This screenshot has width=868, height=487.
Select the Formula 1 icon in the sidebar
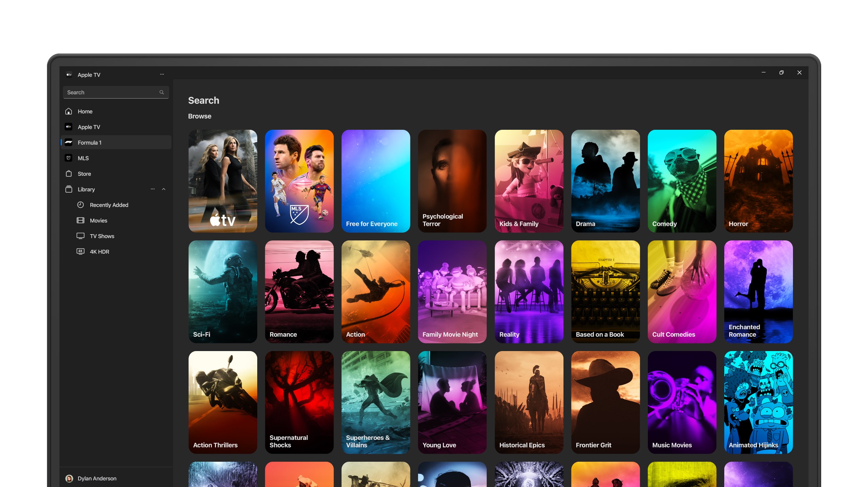[69, 142]
